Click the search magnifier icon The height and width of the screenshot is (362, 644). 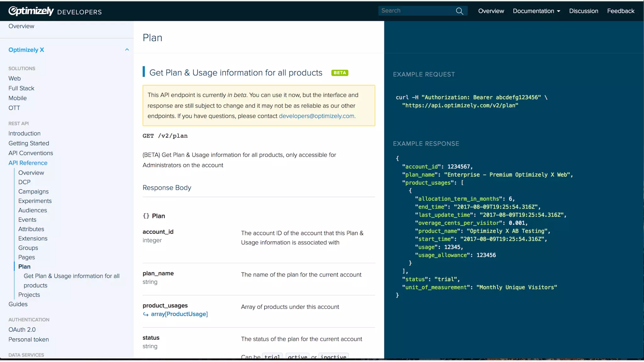coord(459,11)
